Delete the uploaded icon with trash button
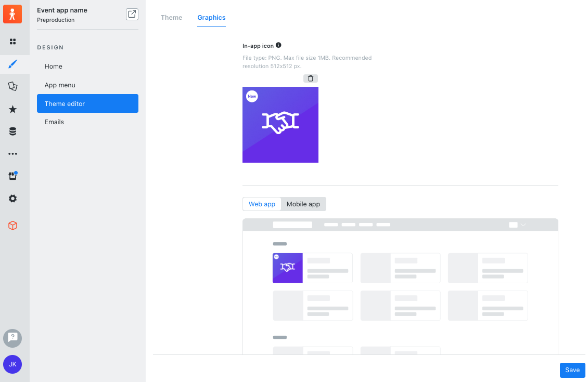 pyautogui.click(x=311, y=78)
